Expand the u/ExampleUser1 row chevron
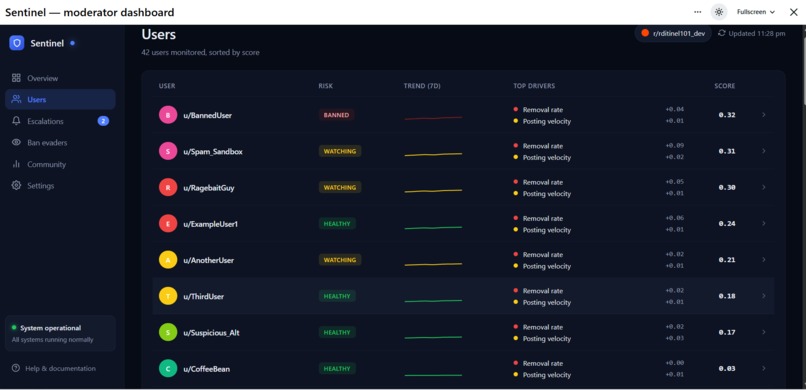806x390 pixels. pyautogui.click(x=764, y=224)
